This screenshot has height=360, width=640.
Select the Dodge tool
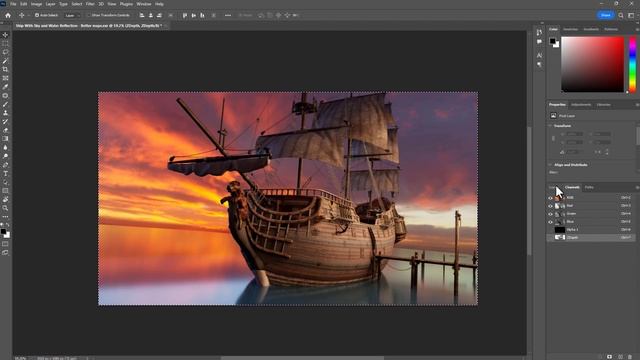[5, 156]
